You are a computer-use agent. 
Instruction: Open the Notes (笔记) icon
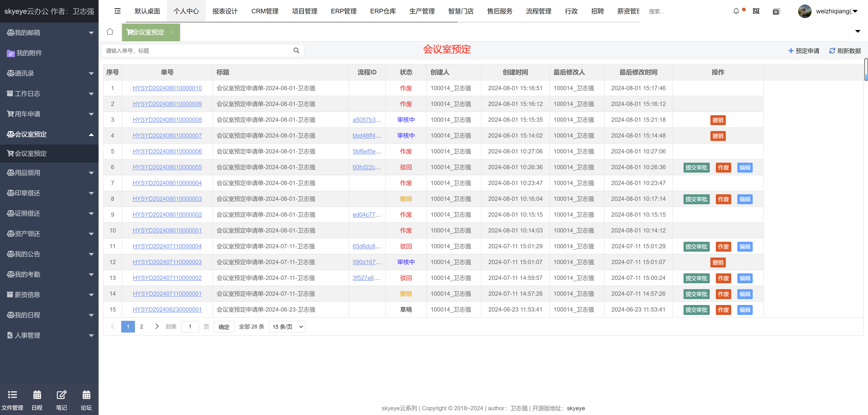coord(61,395)
